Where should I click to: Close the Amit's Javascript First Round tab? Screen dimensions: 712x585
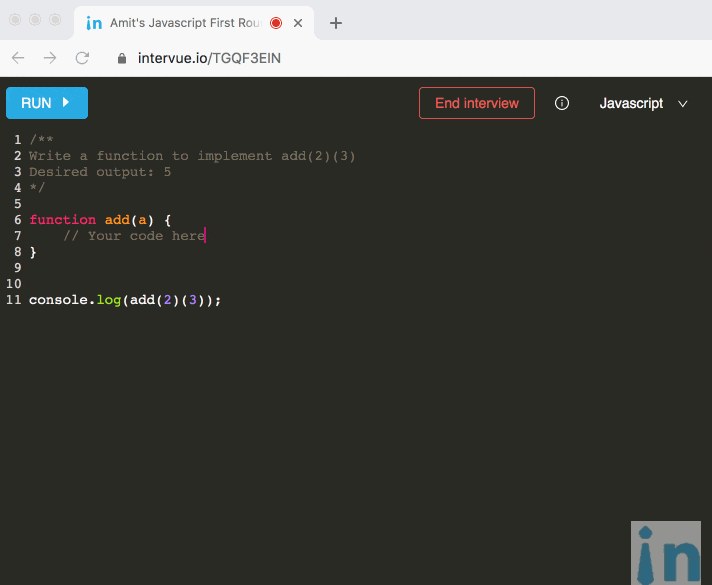click(298, 23)
